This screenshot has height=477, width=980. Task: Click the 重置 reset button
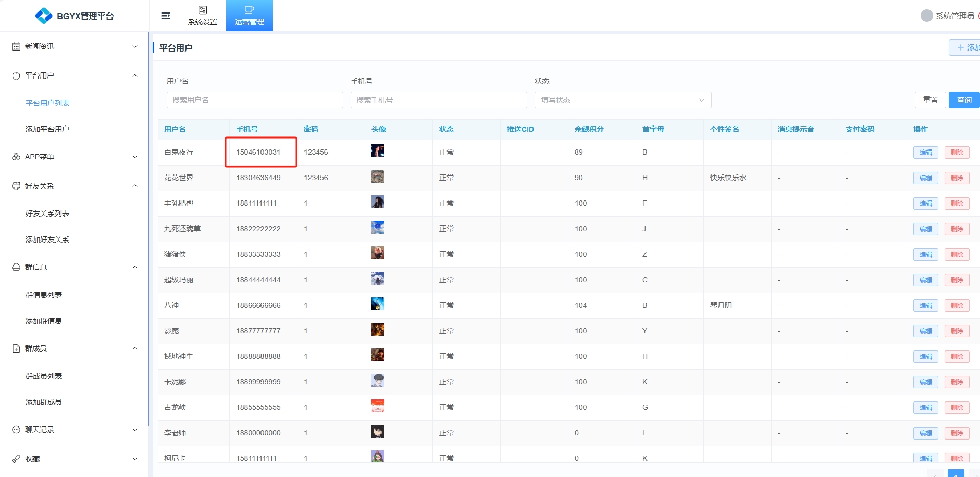click(930, 100)
